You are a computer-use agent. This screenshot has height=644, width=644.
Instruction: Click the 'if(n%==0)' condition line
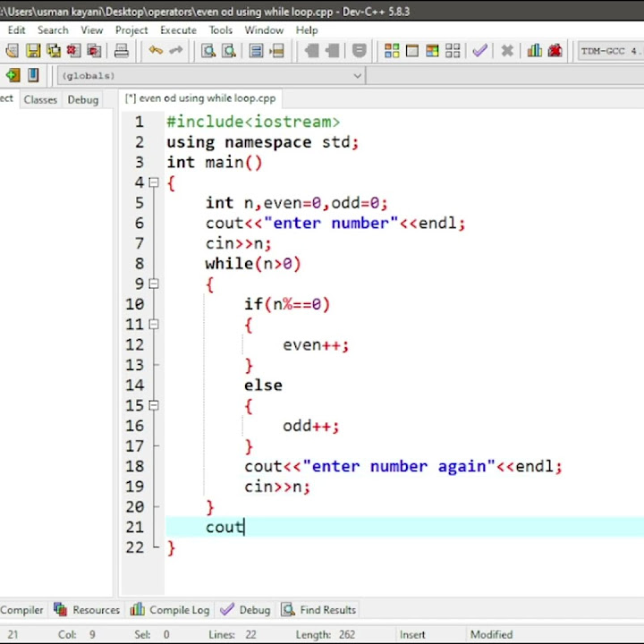(287, 304)
